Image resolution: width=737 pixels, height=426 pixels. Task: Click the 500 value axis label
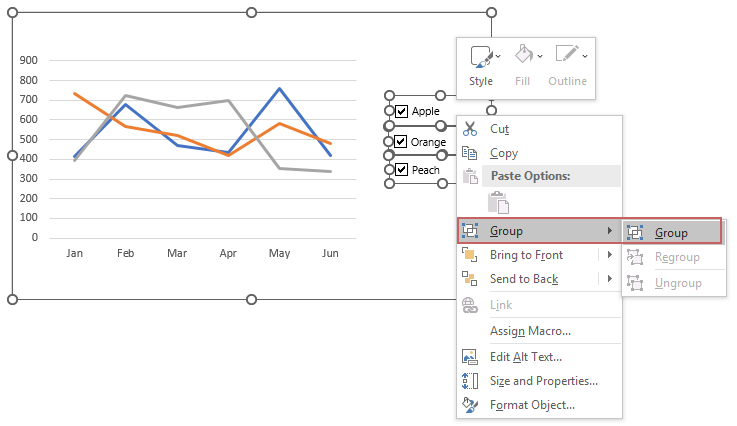(x=29, y=139)
